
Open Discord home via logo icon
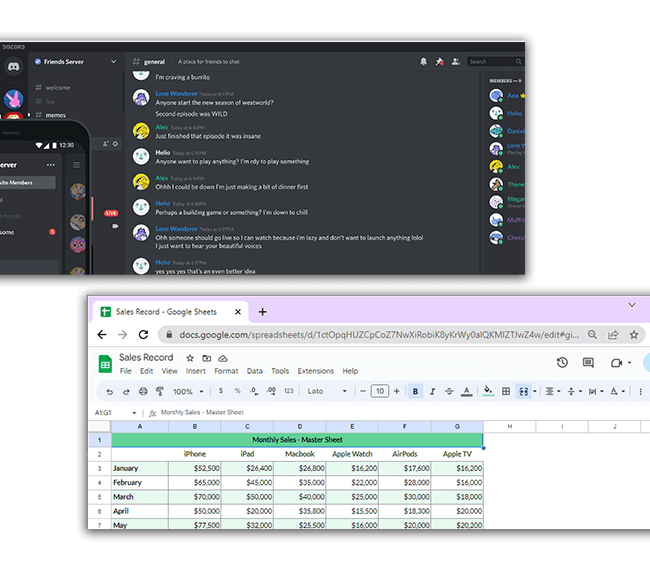point(14,66)
